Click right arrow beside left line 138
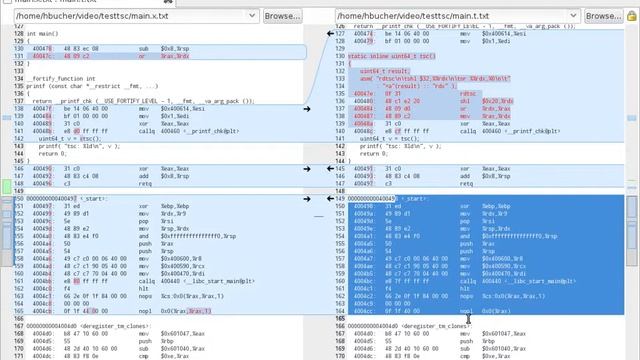 coord(307,109)
